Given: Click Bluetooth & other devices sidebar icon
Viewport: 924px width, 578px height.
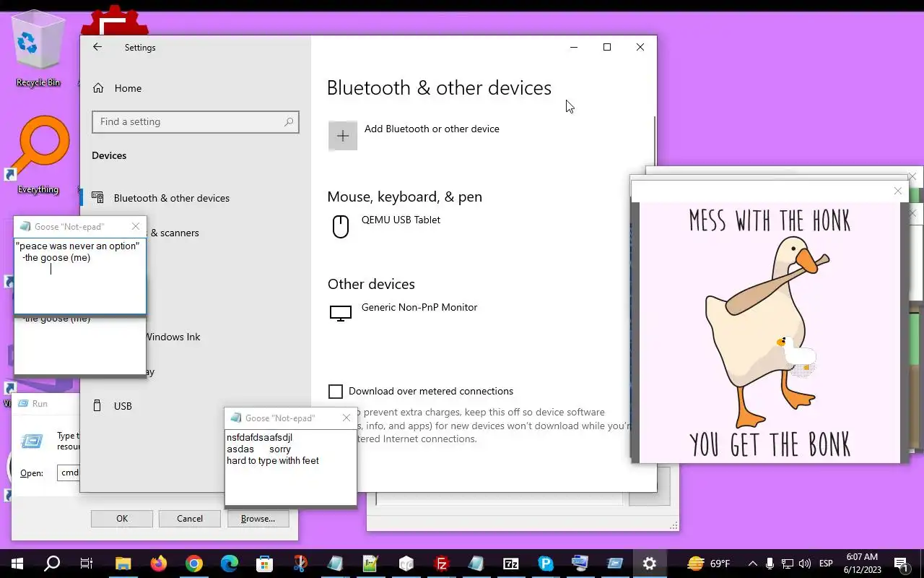Looking at the screenshot, I should tap(97, 197).
